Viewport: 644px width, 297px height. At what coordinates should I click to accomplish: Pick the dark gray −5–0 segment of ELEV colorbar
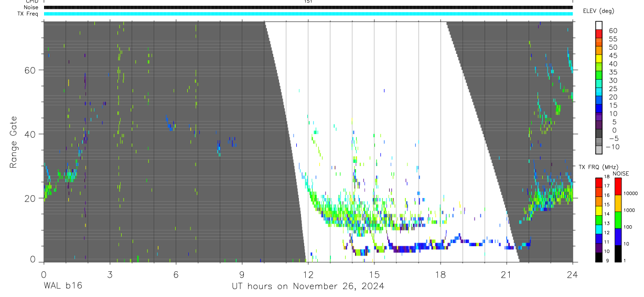click(x=599, y=134)
